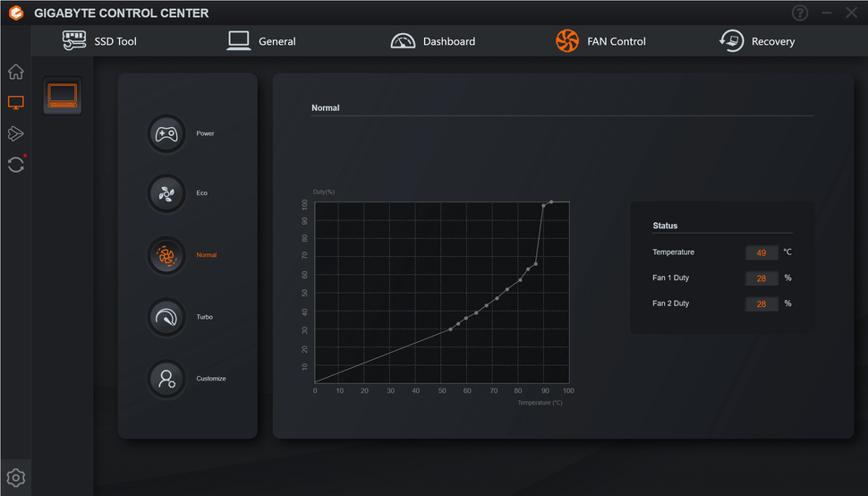Click the Fan 1 Duty label
Viewport: 868px width, 496px height.
670,278
